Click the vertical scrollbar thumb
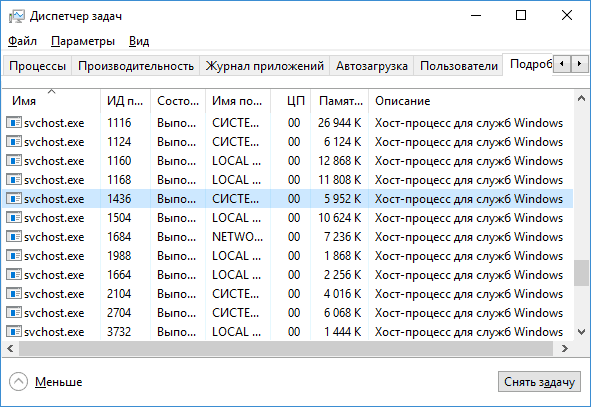This screenshot has width=591, height=407. pos(581,272)
